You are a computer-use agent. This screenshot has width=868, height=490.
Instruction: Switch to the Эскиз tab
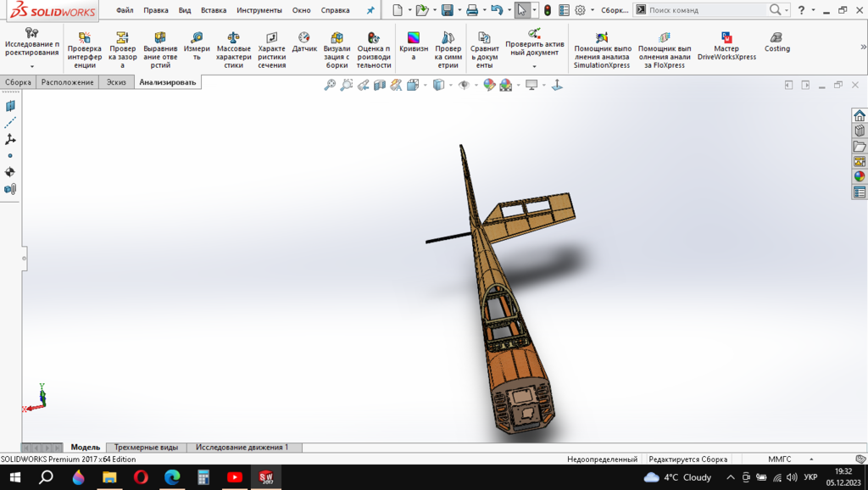114,82
